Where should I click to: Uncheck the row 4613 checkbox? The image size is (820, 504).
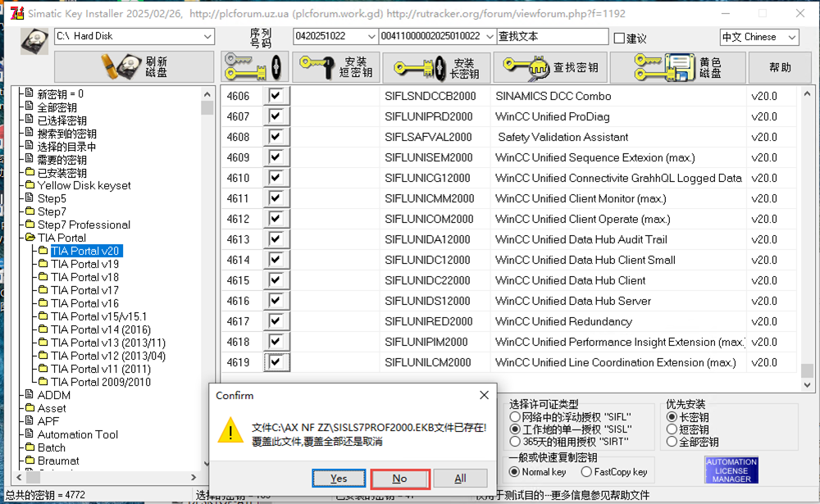275,239
